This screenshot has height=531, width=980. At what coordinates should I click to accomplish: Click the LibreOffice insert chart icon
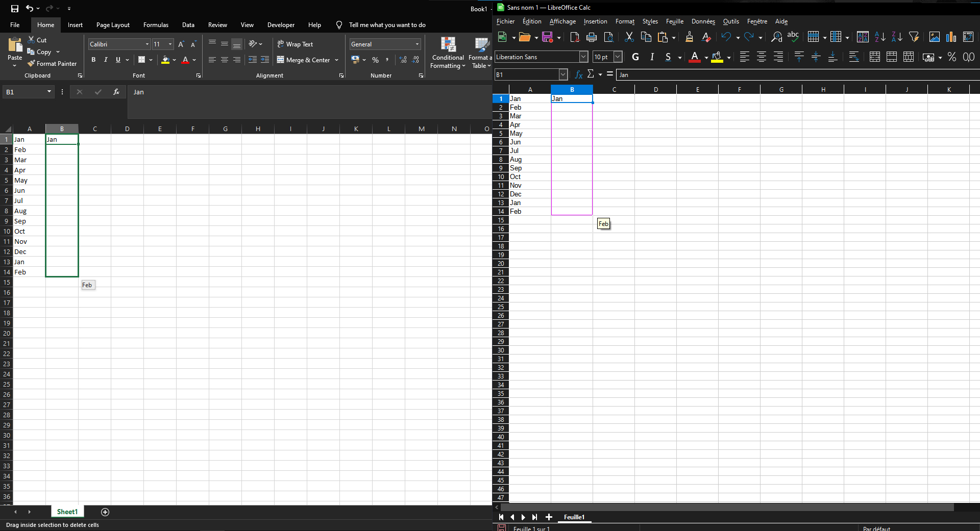[951, 37]
